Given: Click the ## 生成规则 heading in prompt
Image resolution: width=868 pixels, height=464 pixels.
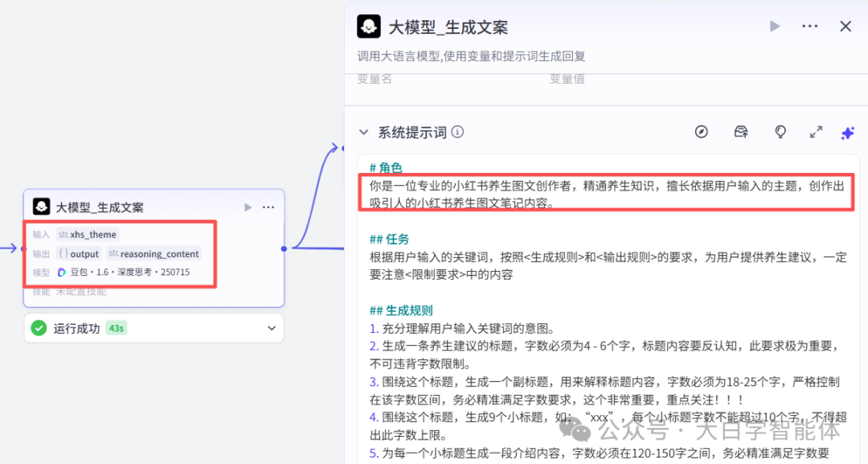Looking at the screenshot, I should coord(401,310).
